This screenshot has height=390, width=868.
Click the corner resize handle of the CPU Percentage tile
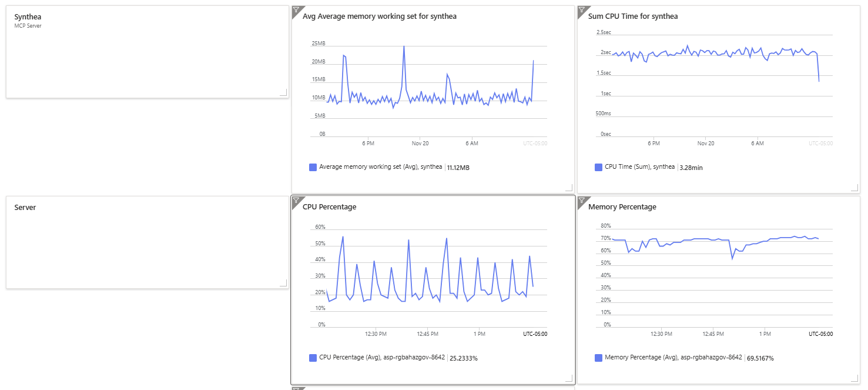point(568,378)
